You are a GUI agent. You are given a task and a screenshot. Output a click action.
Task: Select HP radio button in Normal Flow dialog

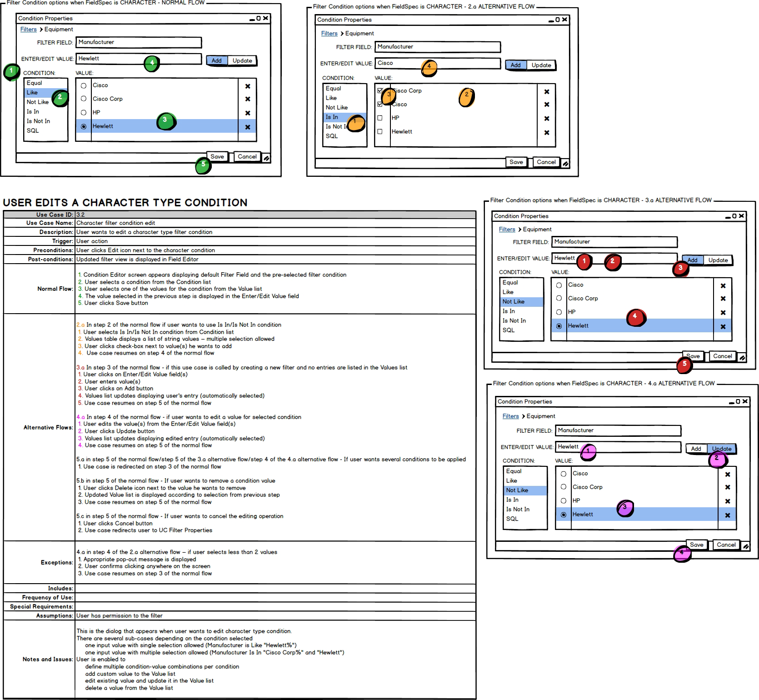[x=84, y=112]
